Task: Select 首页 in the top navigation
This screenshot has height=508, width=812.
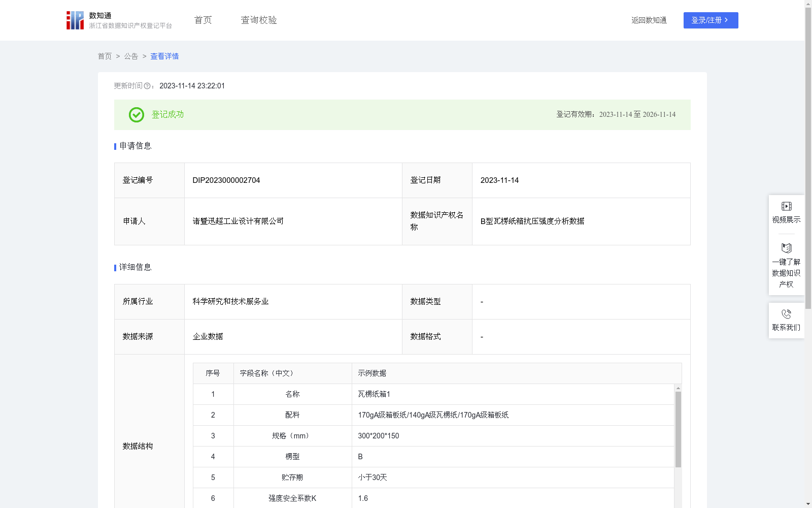Action: tap(202, 20)
